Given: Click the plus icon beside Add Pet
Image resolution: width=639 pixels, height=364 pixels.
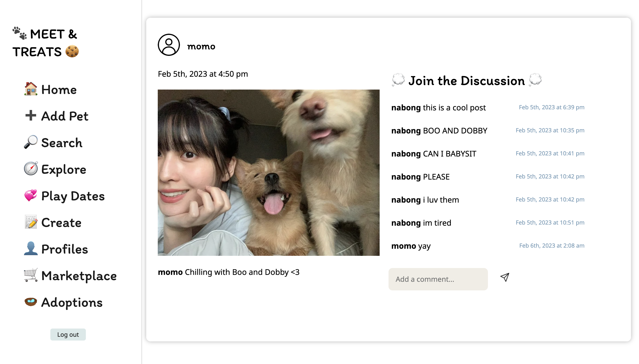Looking at the screenshot, I should tap(31, 115).
